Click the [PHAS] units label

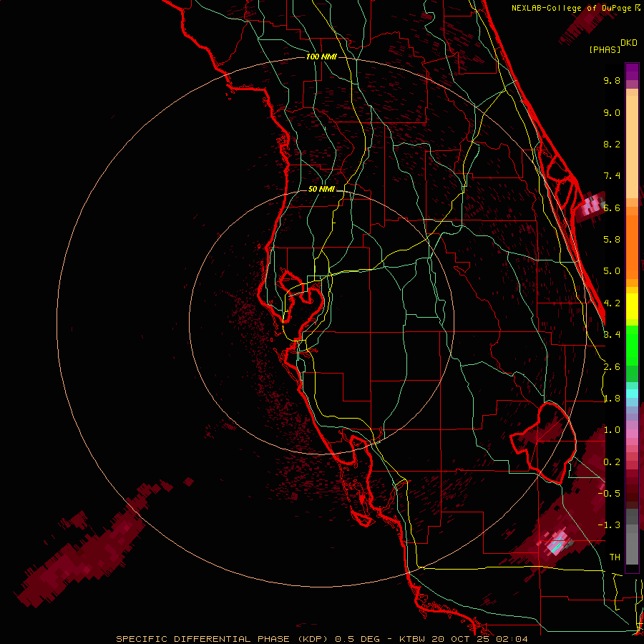[605, 49]
